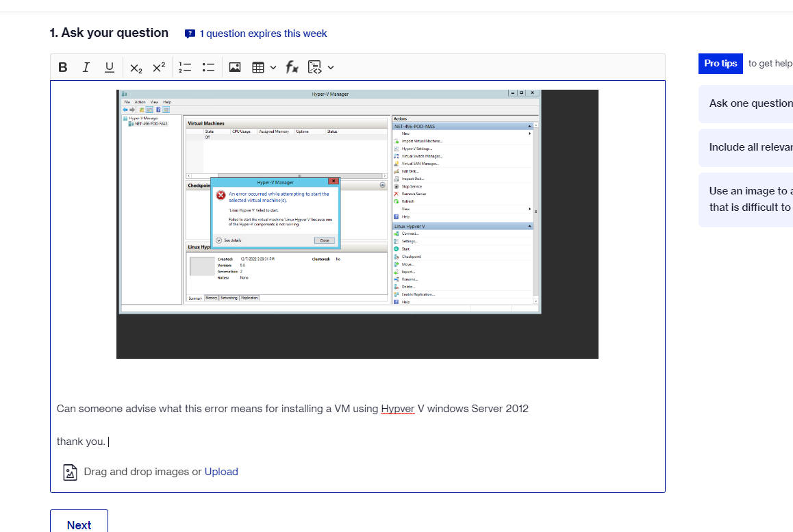This screenshot has height=532, width=793.
Task: Insert an image from the toolbar
Action: coord(235,67)
